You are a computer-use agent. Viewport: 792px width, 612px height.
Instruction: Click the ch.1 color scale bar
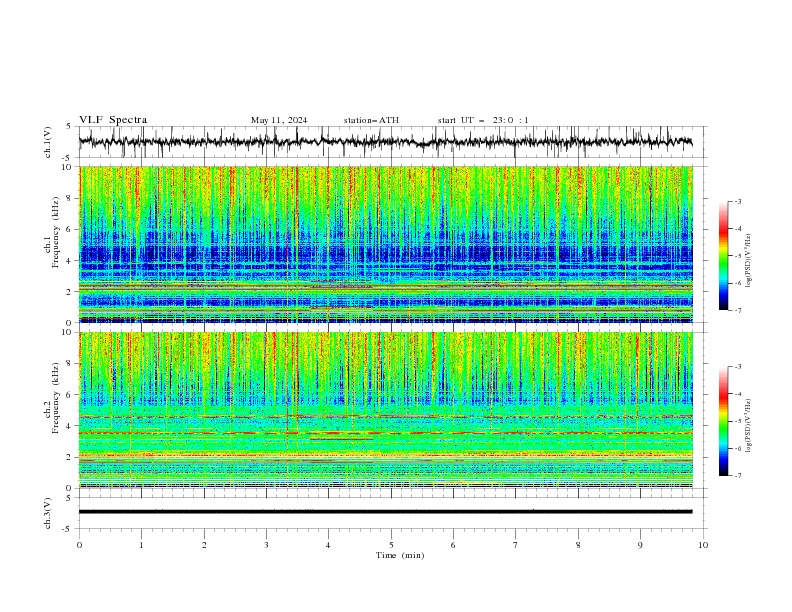pyautogui.click(x=723, y=255)
